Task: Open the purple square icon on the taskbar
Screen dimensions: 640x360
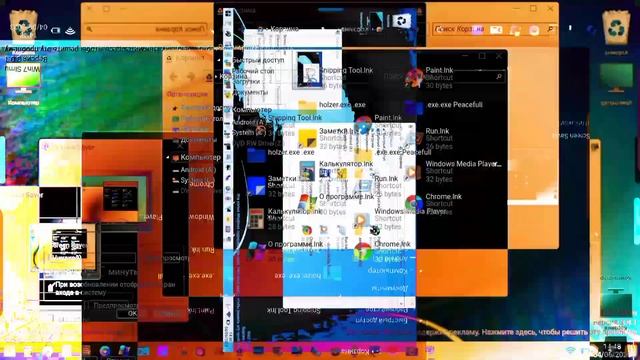Action: click(163, 351)
